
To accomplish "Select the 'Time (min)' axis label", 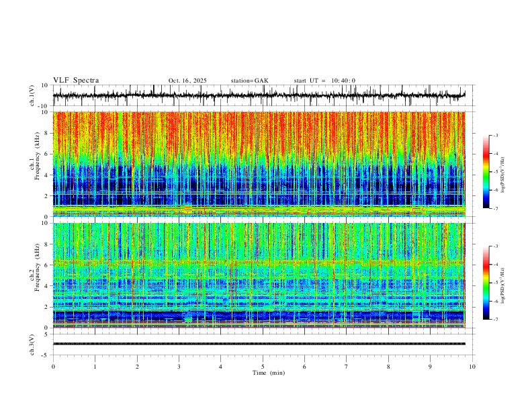I will tap(269, 373).
